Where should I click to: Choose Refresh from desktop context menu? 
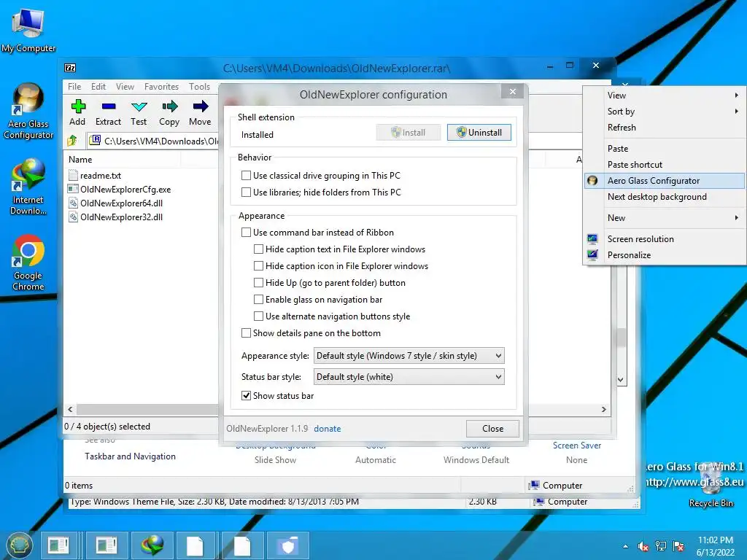click(x=665, y=127)
